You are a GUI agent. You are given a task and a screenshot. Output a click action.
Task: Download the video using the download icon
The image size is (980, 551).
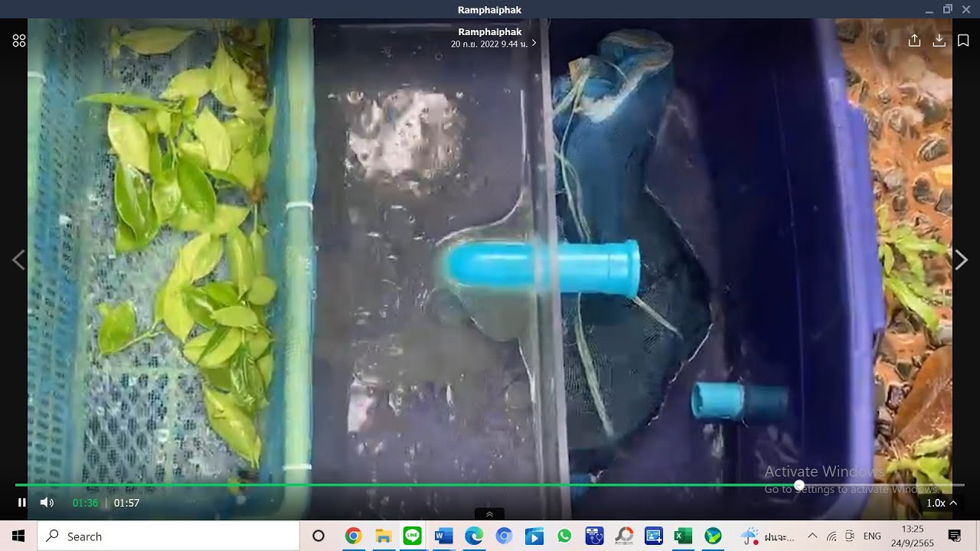click(939, 41)
